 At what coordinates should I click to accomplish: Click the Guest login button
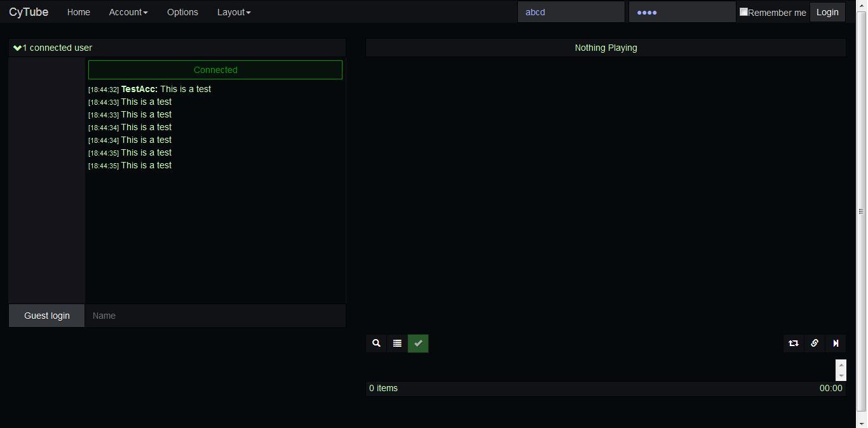[x=46, y=315]
